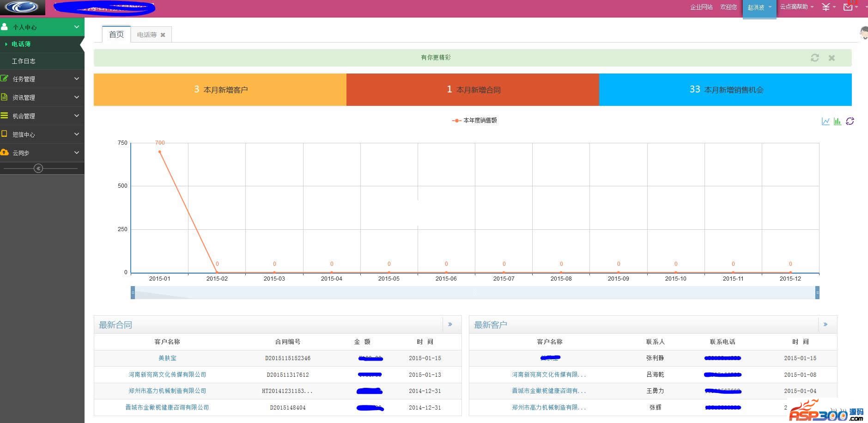Expand the 任务管理 sidebar menu
The height and width of the screenshot is (423, 868).
point(42,79)
